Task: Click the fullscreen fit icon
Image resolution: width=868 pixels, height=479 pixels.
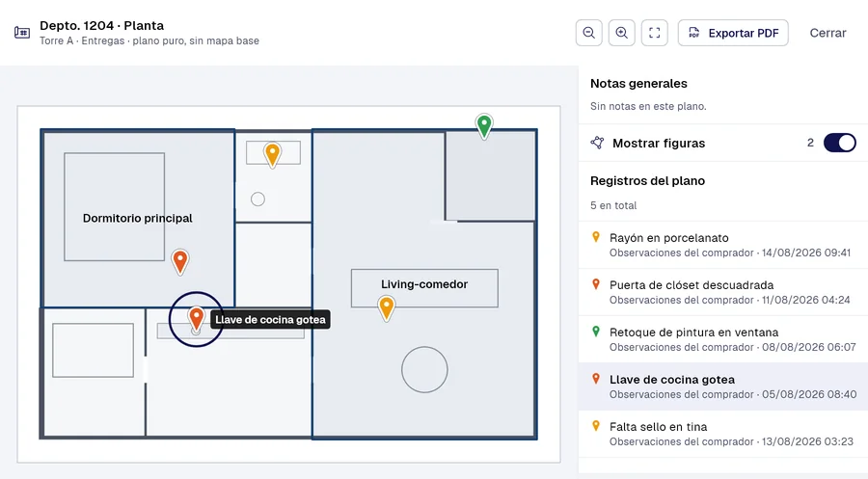Action: [654, 33]
